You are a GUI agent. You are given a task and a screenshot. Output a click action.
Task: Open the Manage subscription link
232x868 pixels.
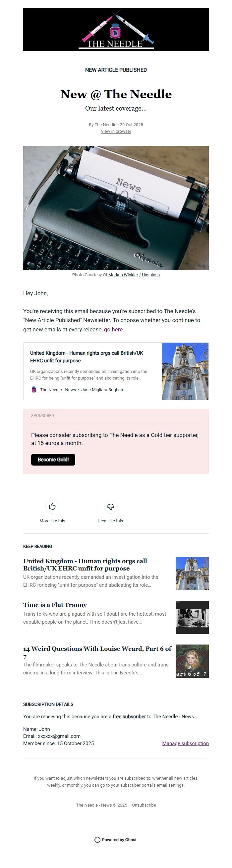(x=185, y=743)
